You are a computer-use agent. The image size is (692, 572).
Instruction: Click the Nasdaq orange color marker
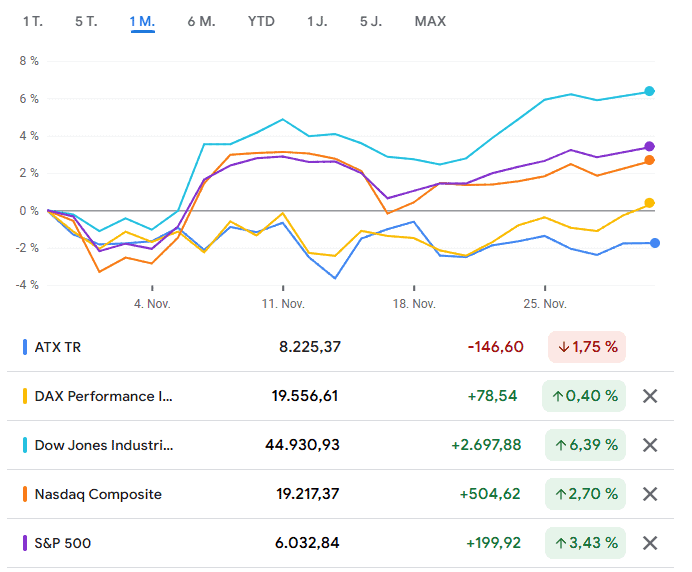(25, 494)
